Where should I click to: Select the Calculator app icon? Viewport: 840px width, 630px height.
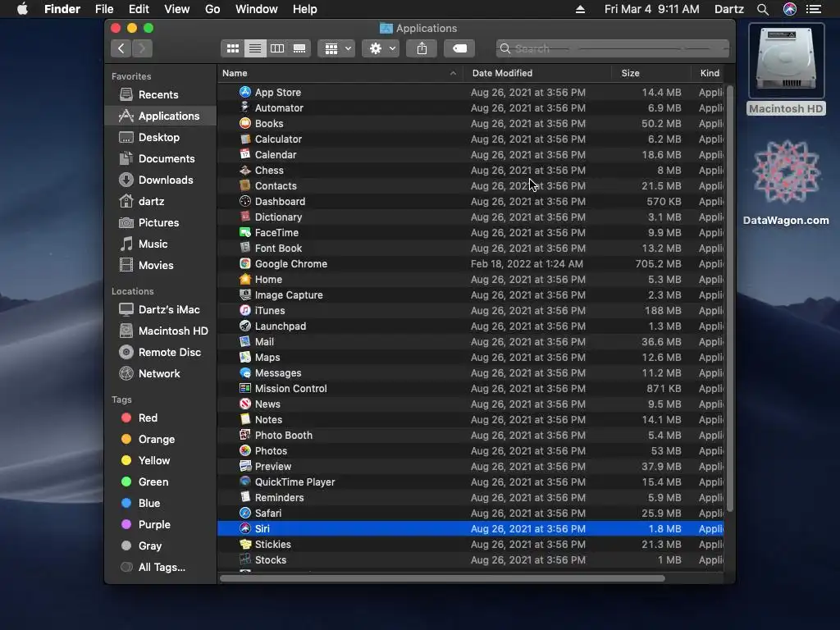[244, 139]
